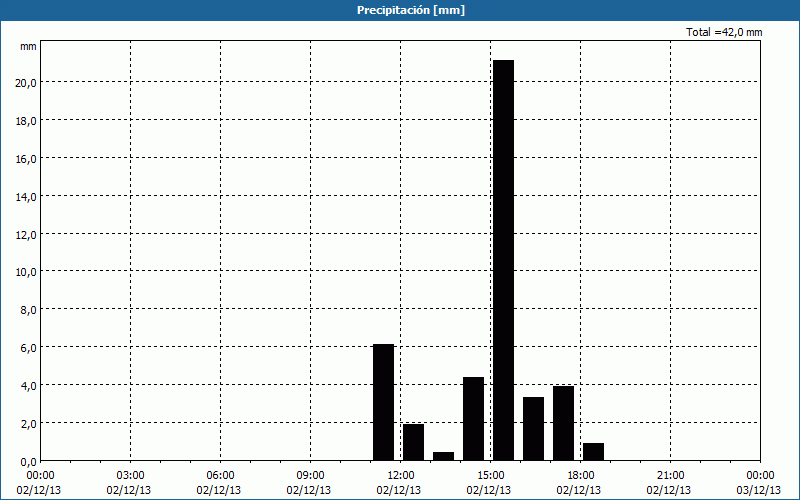Select the Total =42,0 mm label

pyautogui.click(x=724, y=32)
